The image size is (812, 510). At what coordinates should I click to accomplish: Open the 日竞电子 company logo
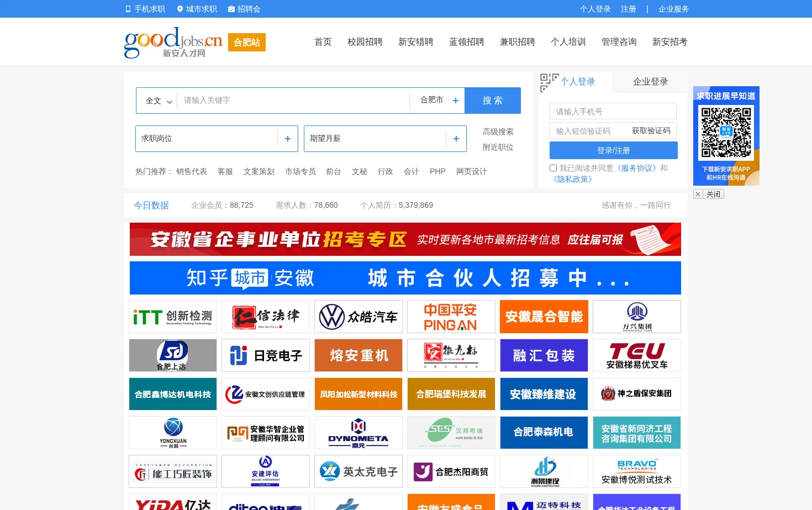[266, 355]
